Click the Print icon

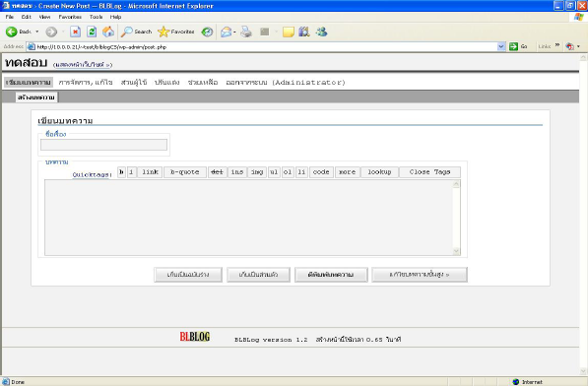246,32
